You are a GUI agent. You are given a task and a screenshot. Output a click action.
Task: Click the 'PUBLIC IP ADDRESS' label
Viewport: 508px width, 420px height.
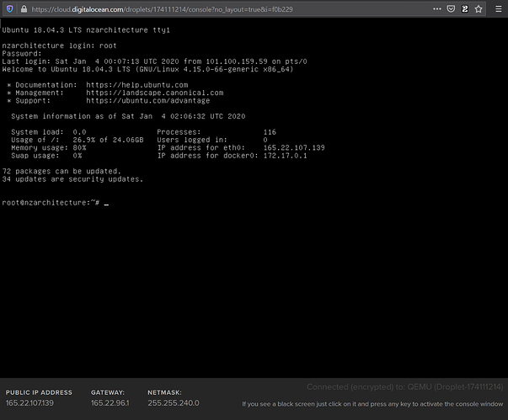(39, 392)
